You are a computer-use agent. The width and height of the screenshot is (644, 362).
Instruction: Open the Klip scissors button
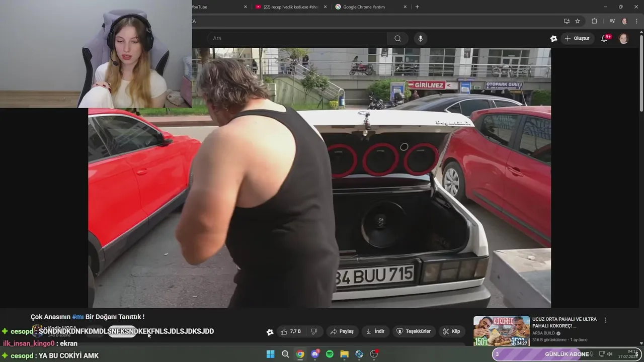click(451, 331)
